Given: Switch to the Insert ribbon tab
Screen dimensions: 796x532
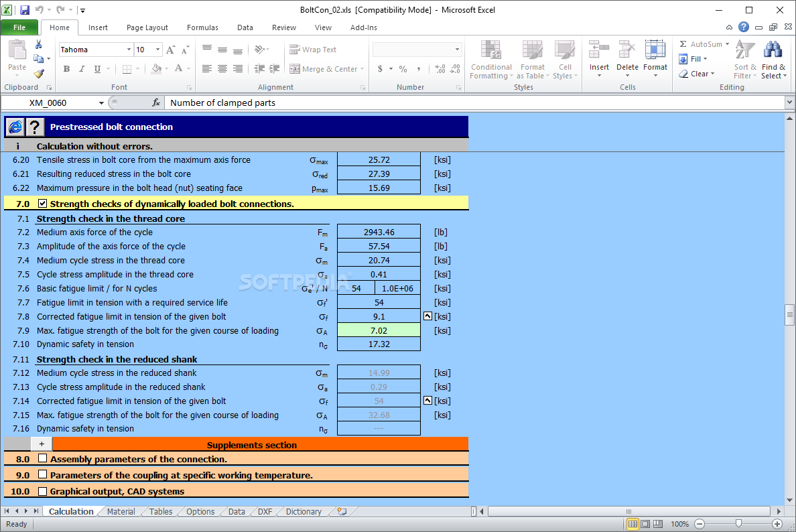Looking at the screenshot, I should click(98, 27).
